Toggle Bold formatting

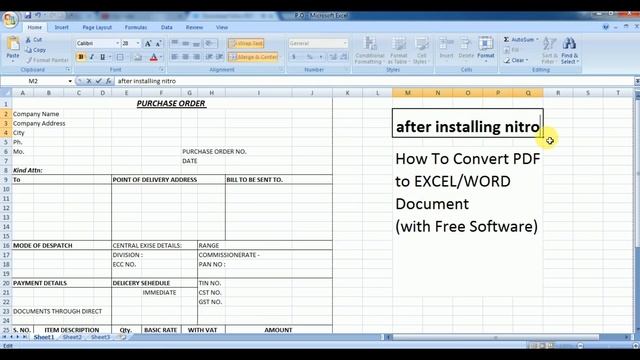tap(81, 57)
